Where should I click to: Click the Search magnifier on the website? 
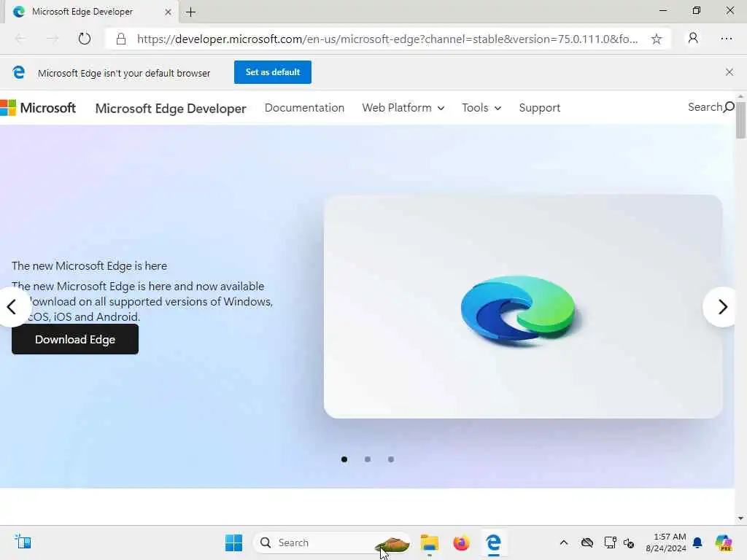pos(729,107)
